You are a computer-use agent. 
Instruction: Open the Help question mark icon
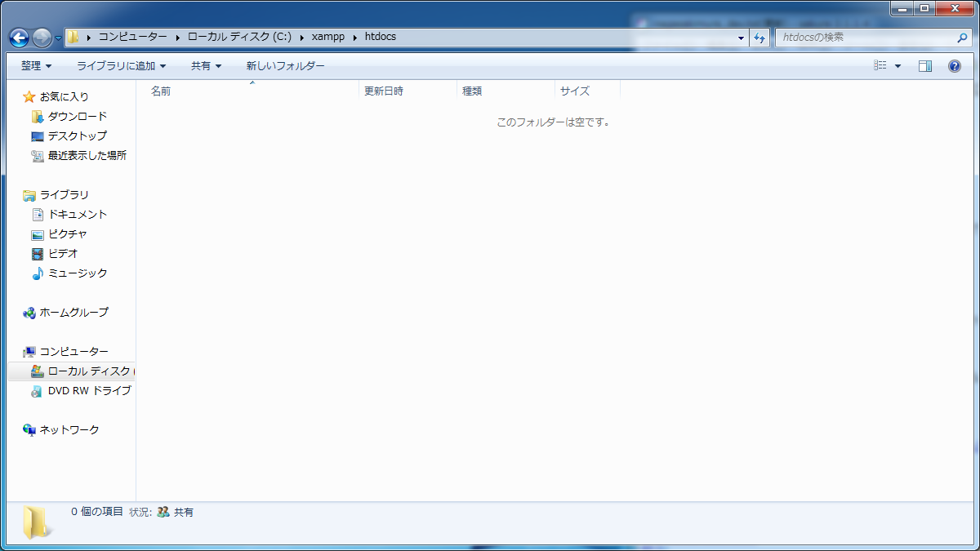pyautogui.click(x=954, y=66)
